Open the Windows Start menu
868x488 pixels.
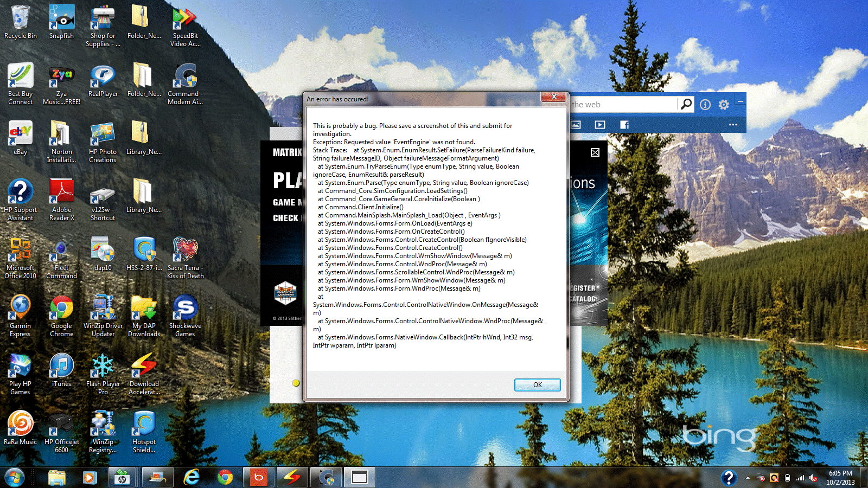[x=15, y=477]
